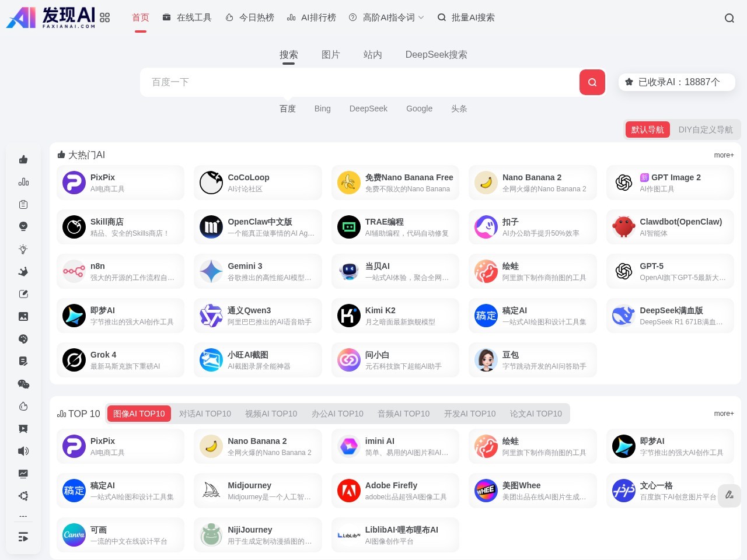Image resolution: width=747 pixels, height=560 pixels.
Task: Open the 可画 Canva card
Action: tap(121, 535)
